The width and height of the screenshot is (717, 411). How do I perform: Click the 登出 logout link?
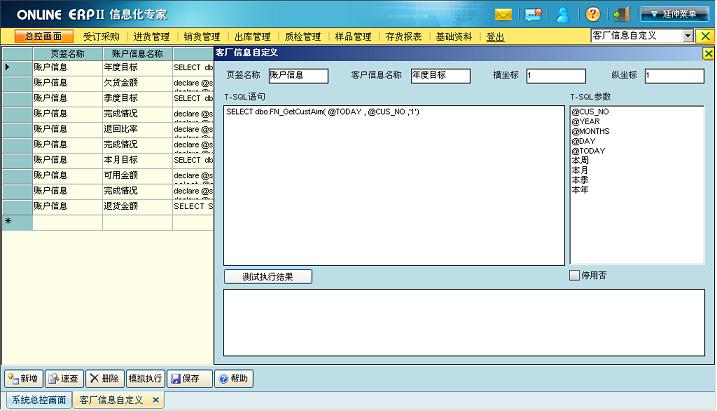click(495, 36)
